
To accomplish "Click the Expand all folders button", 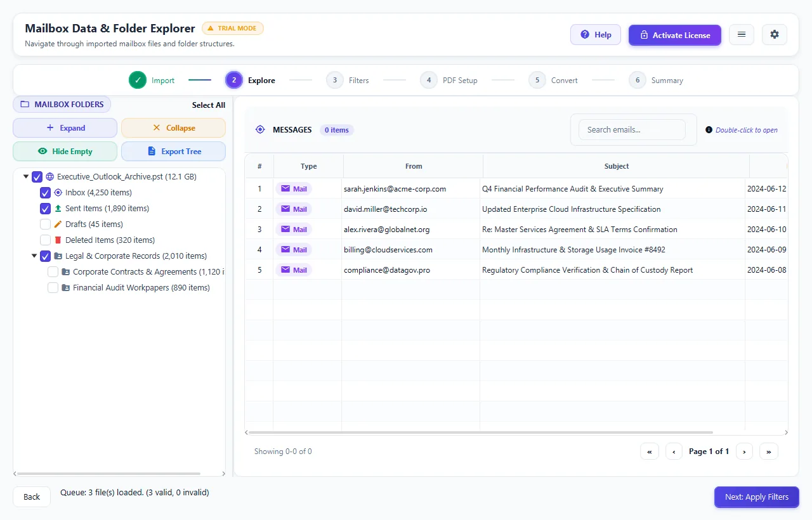I will (65, 128).
